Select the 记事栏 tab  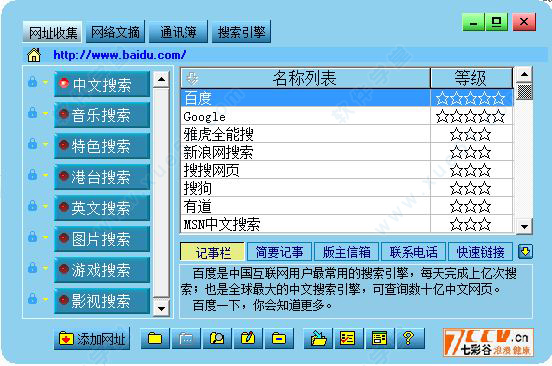[x=212, y=252]
